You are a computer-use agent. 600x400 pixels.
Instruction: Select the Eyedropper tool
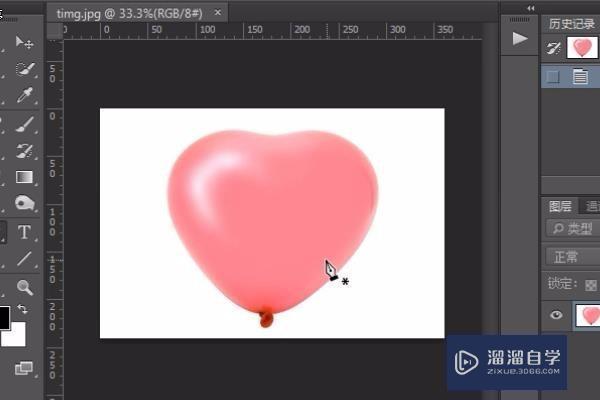coord(24,96)
